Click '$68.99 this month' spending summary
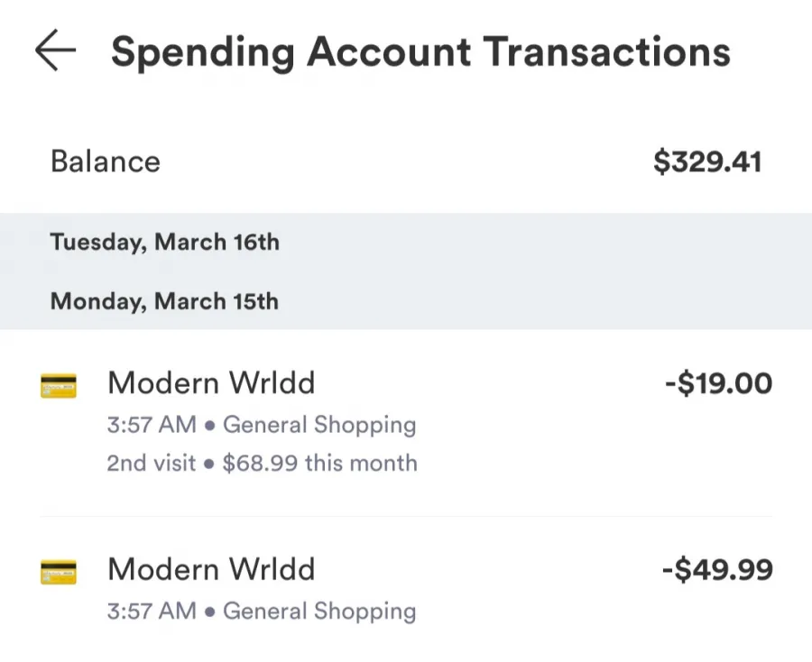 [x=319, y=463]
